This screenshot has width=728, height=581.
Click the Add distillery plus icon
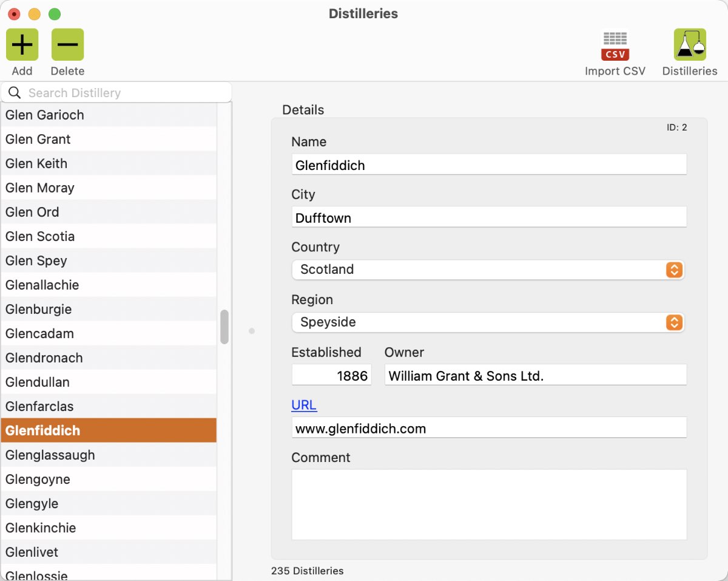pos(22,45)
